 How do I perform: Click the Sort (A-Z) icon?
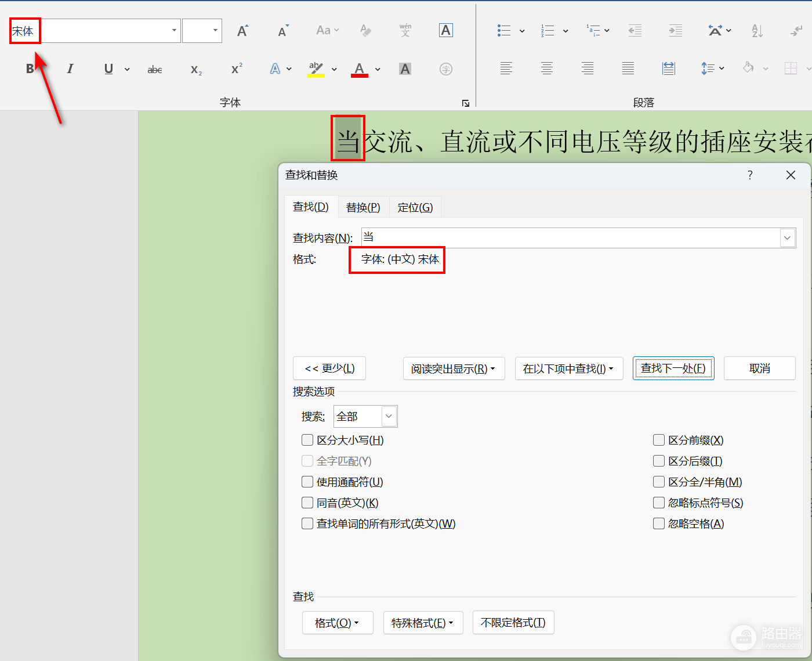coord(757,31)
